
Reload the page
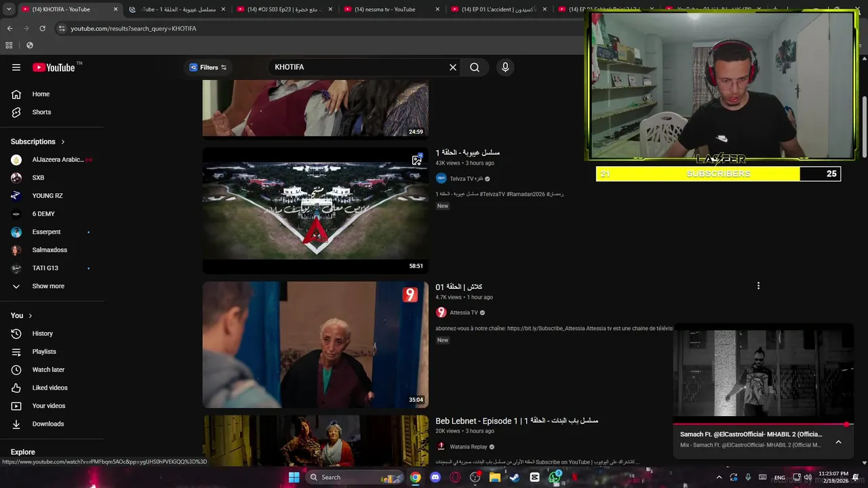[42, 28]
